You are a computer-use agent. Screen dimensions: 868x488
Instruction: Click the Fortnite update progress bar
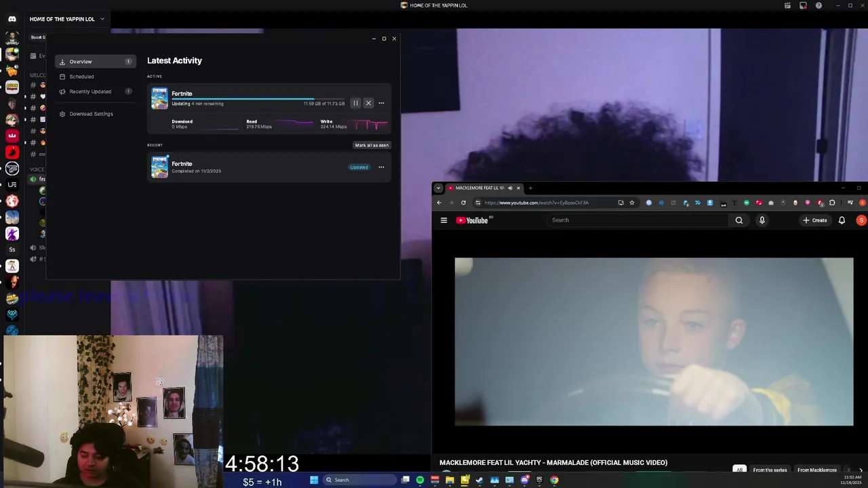[x=258, y=99]
